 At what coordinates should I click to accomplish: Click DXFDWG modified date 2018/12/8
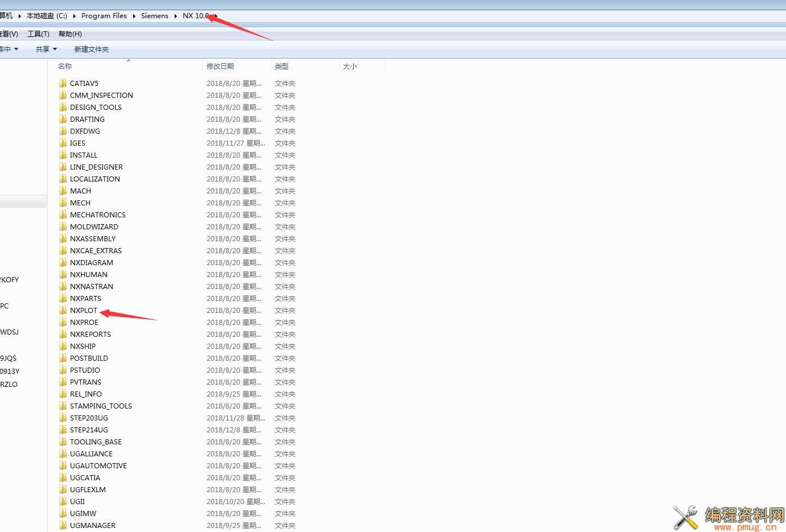[234, 131]
